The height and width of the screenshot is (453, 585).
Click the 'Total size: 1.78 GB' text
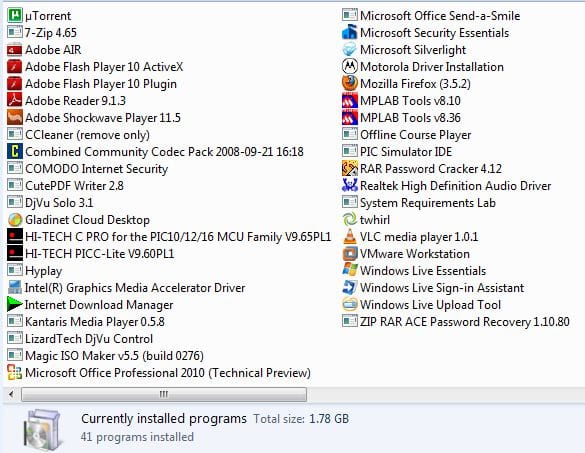pyautogui.click(x=301, y=419)
